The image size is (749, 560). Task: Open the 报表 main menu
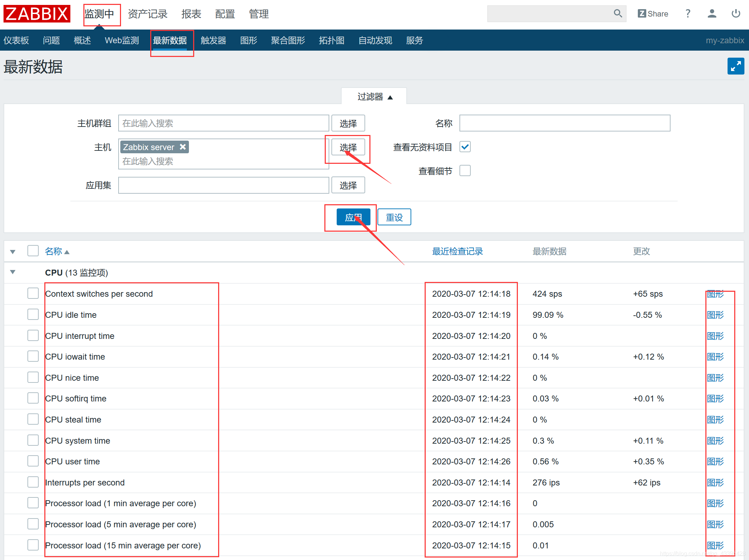click(191, 14)
